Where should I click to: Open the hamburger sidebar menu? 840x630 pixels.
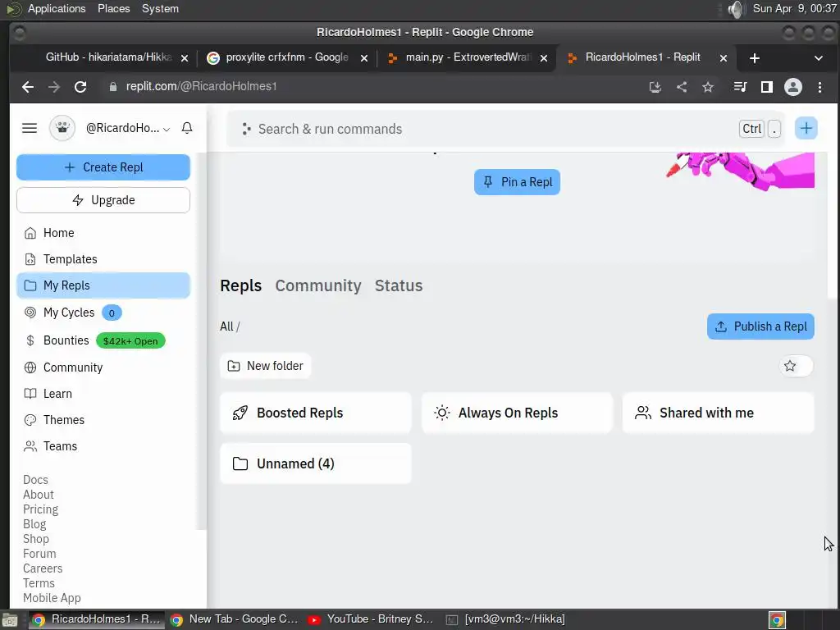tap(30, 128)
